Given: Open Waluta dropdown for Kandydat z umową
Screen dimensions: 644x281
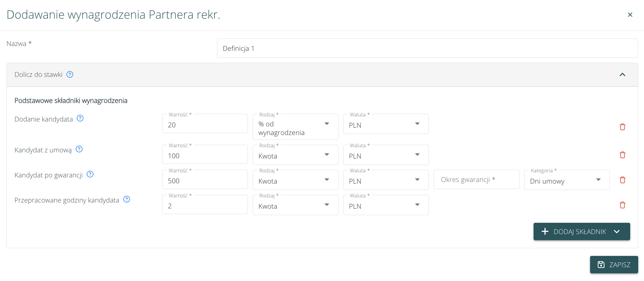Looking at the screenshot, I should click(386, 155).
